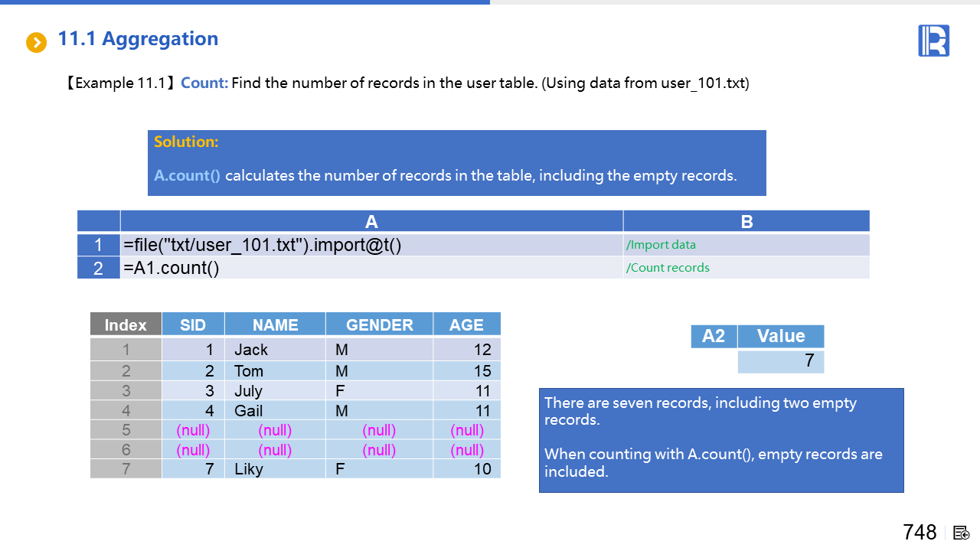Select cell A2 containing =A1.count()
The width and height of the screenshot is (980, 551).
[371, 268]
